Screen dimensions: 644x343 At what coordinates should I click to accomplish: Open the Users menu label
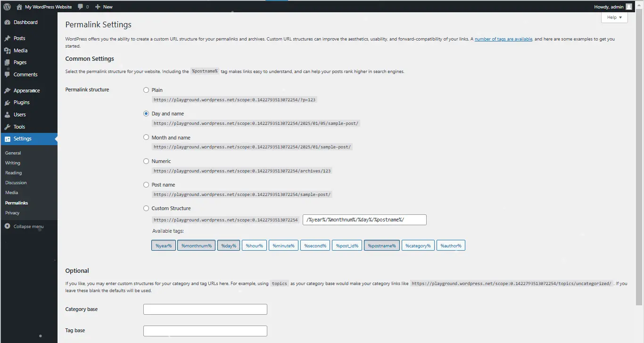pos(20,114)
